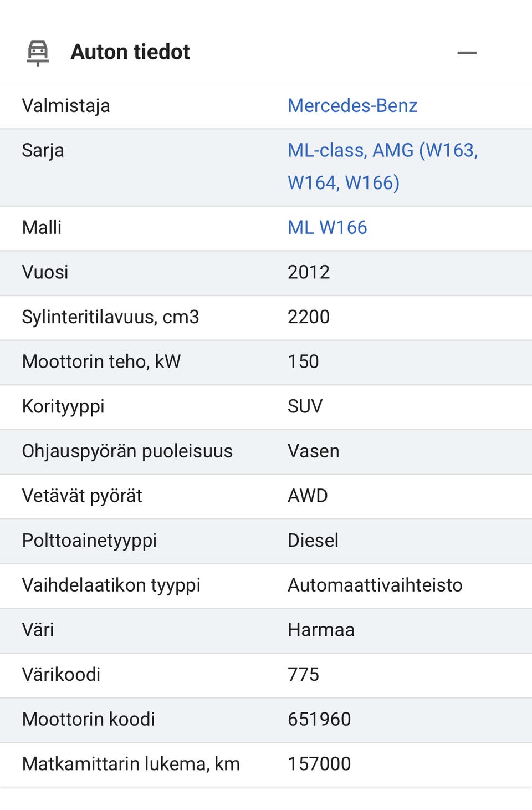Select the AWD drive wheels value
532x810 pixels.
(308, 496)
